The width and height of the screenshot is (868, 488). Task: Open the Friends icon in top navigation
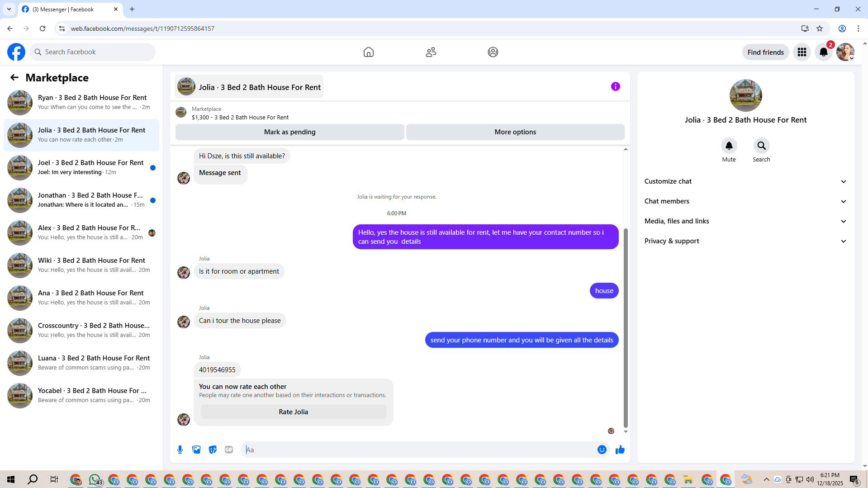pyautogui.click(x=431, y=52)
